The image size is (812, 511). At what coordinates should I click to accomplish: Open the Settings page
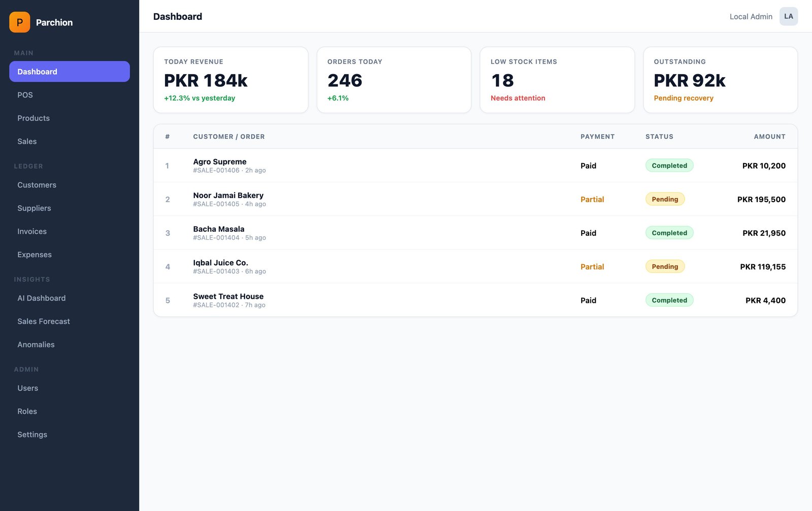pos(32,434)
